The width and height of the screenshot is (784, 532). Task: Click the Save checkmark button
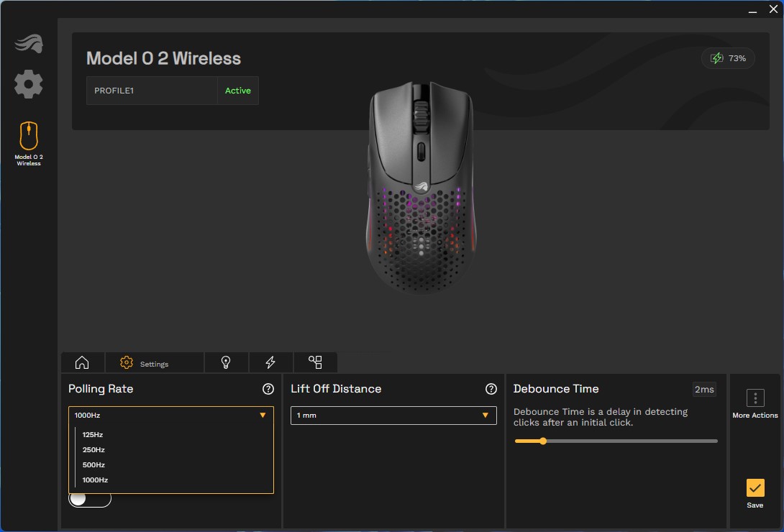755,488
